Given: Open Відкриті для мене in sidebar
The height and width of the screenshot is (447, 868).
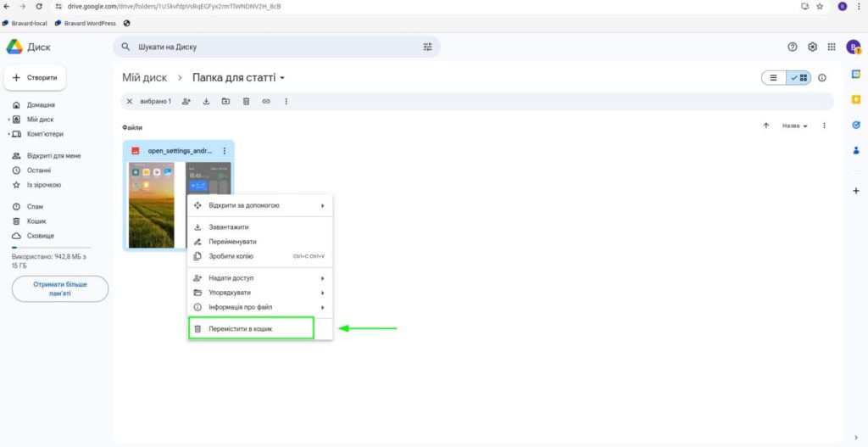Looking at the screenshot, I should (55, 156).
